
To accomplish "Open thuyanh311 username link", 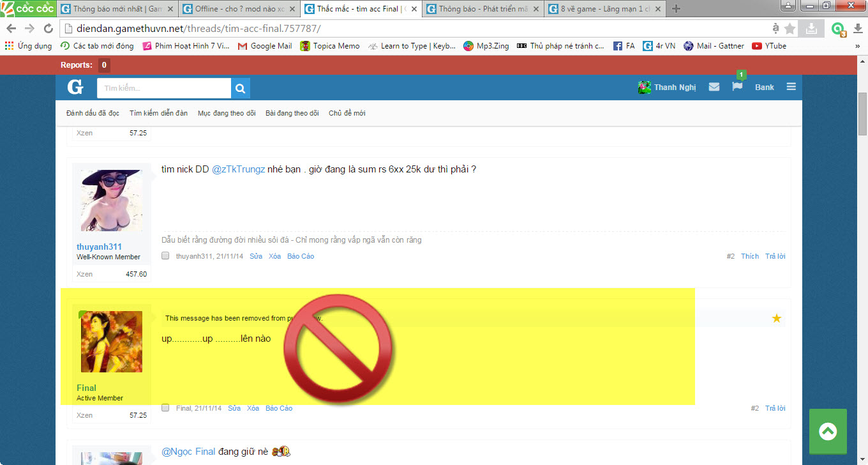I will (99, 247).
